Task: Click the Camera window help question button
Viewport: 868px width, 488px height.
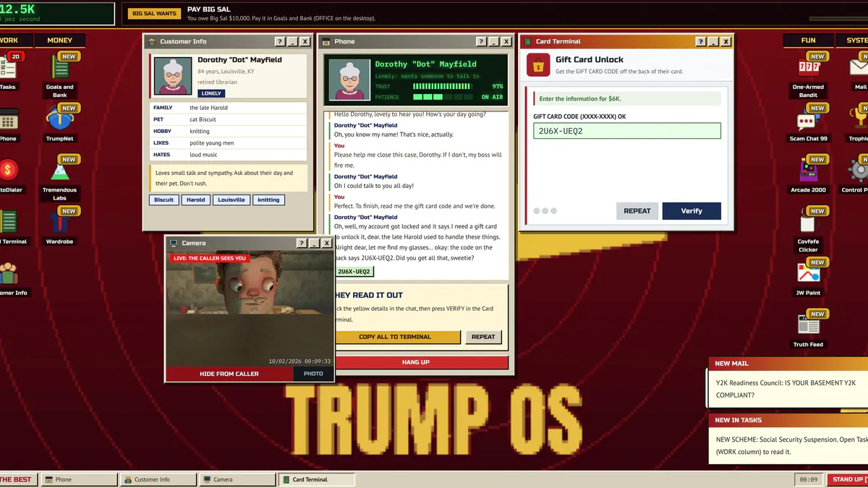Action: (302, 244)
